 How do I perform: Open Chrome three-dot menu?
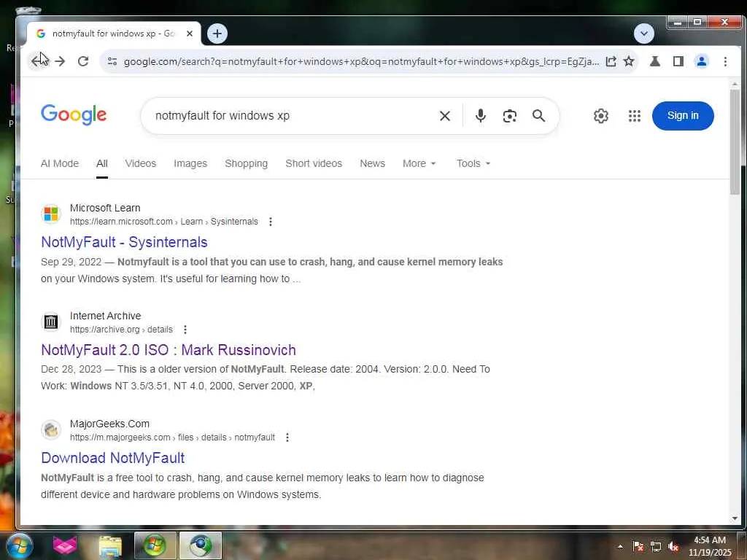[x=725, y=61]
